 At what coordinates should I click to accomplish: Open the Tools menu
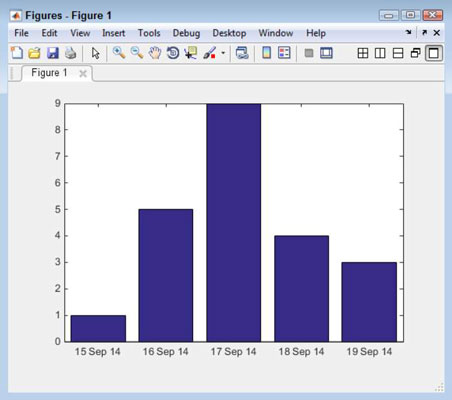coord(149,33)
